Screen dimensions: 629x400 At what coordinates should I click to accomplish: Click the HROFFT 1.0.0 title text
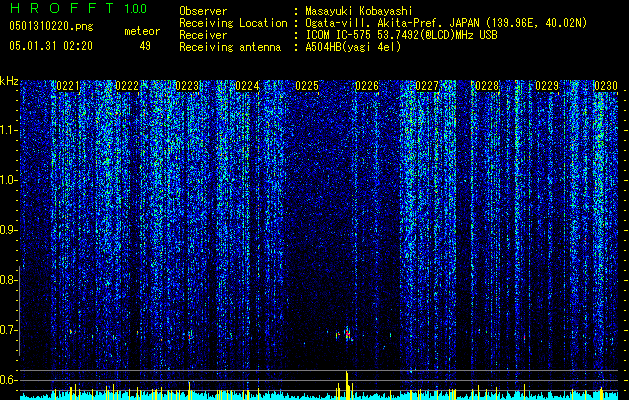(x=78, y=8)
